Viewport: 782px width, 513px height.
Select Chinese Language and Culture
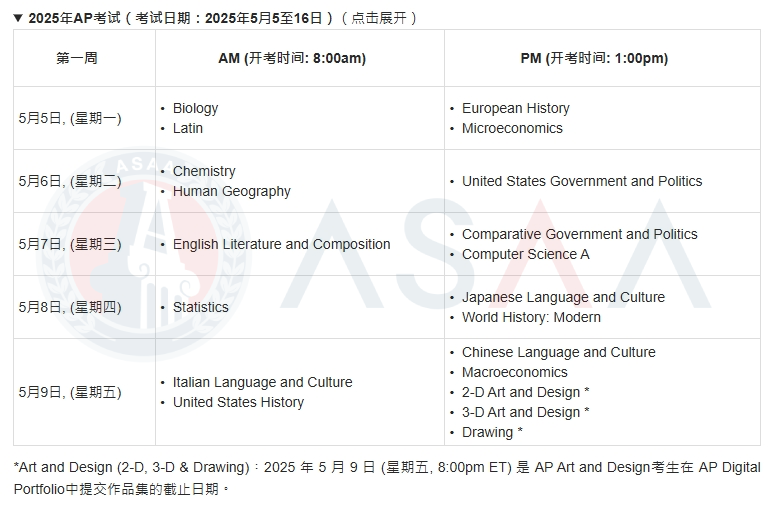tap(559, 352)
